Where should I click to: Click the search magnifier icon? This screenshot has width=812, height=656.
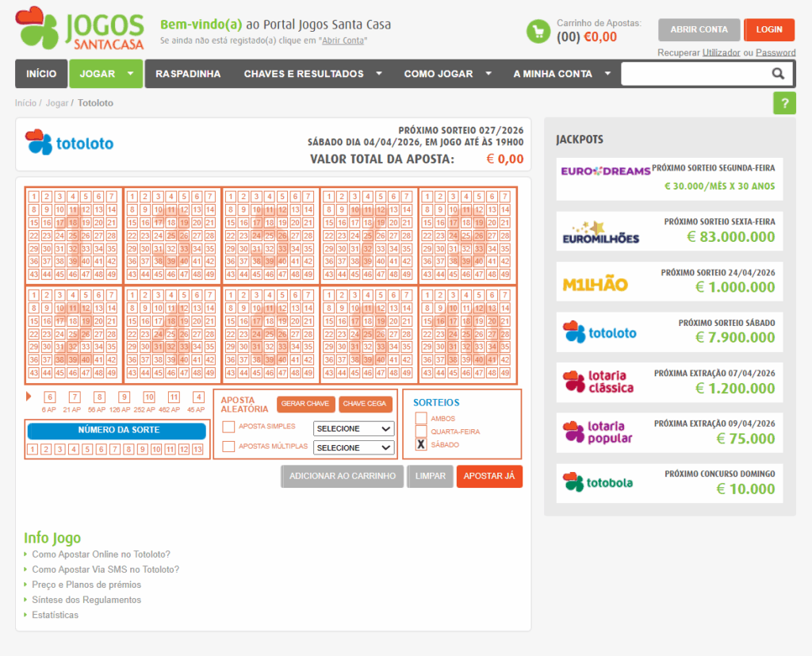pos(779,73)
